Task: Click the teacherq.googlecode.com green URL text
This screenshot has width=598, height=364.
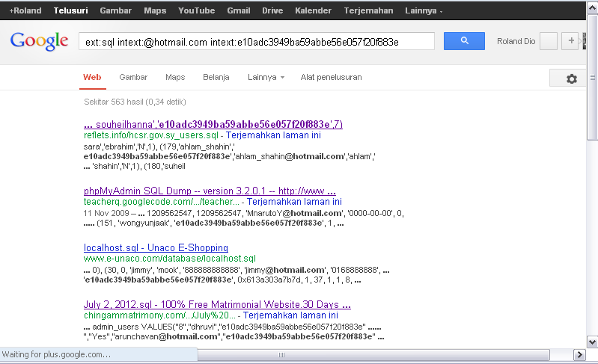Action: coord(162,202)
